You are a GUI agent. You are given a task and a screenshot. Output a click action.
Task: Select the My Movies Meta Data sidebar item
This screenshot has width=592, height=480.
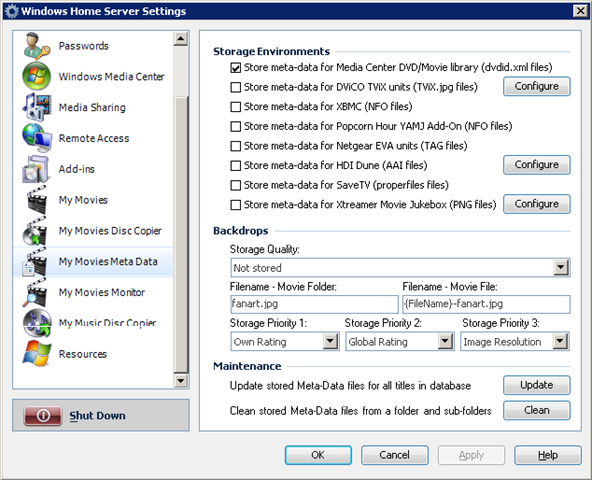click(93, 262)
